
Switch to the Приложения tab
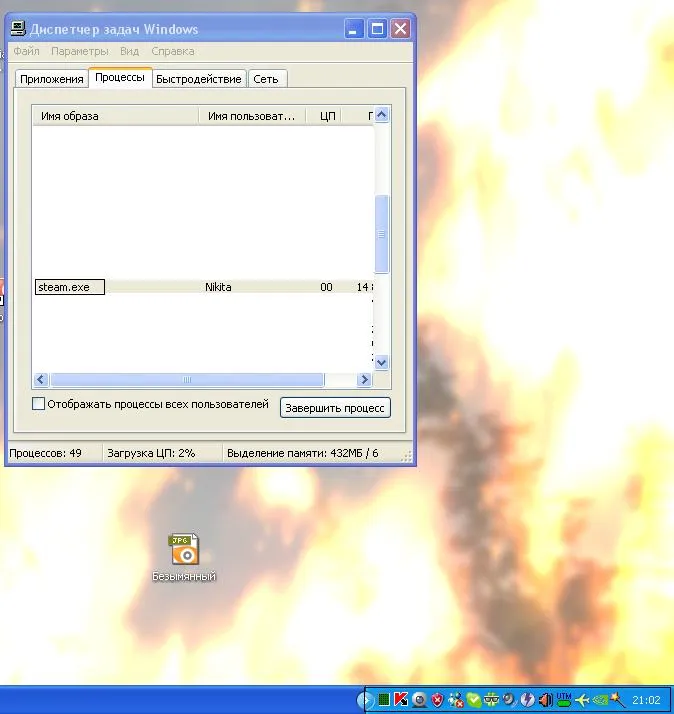coord(51,79)
